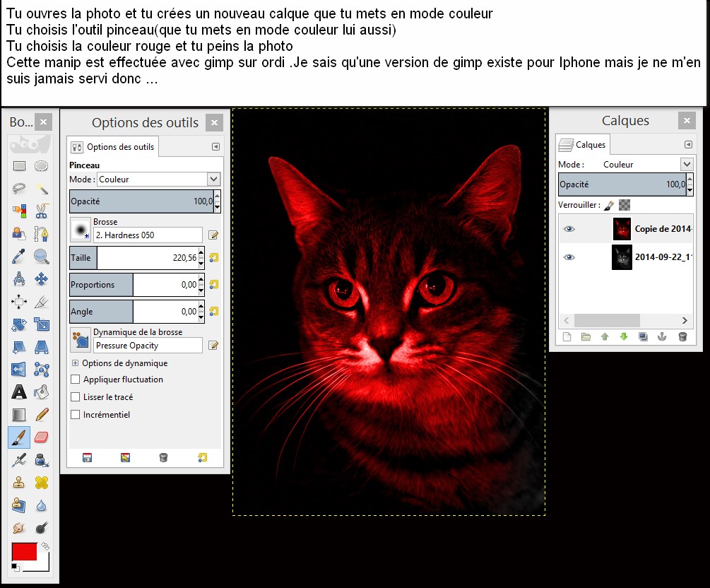Select the Clone stamp tool

coord(19,483)
